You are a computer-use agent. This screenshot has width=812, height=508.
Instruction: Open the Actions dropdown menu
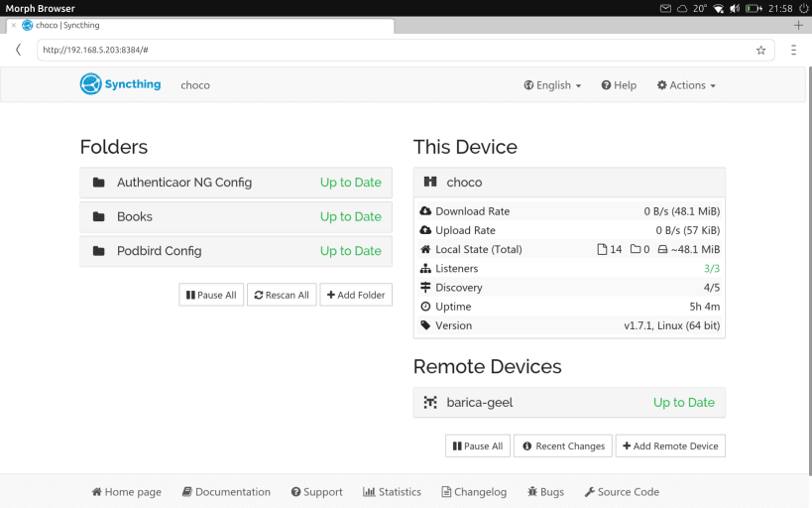(x=686, y=85)
